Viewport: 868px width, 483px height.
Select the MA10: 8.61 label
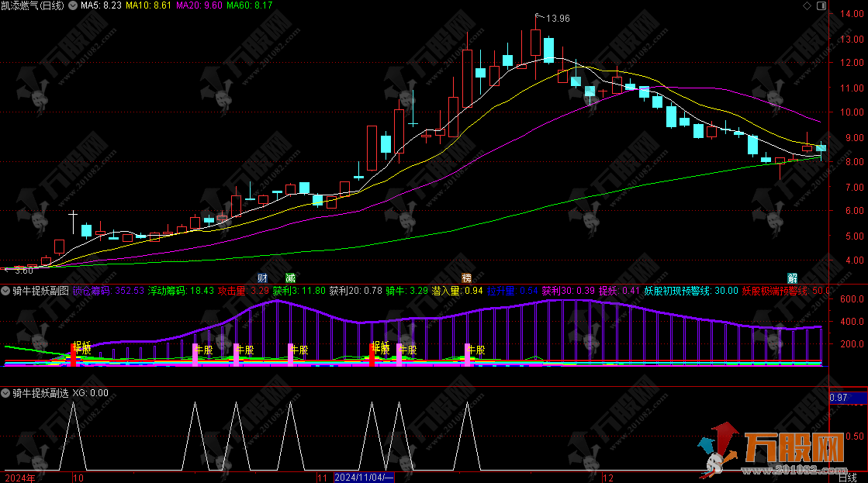pyautogui.click(x=148, y=5)
